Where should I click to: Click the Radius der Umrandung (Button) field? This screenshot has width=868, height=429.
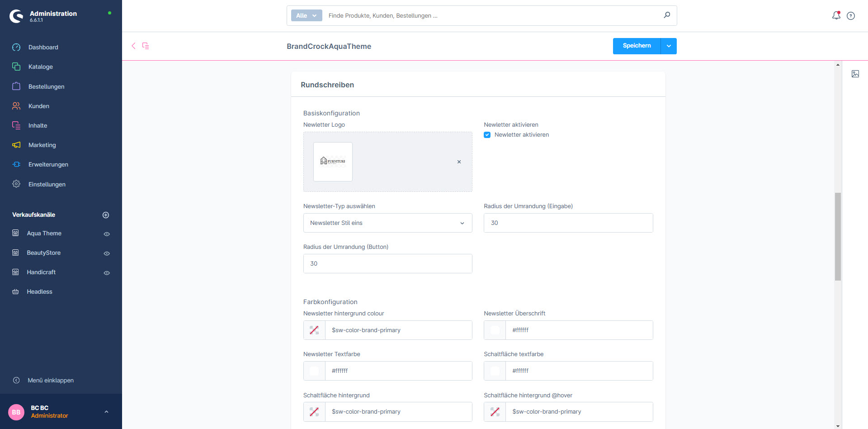coord(387,264)
